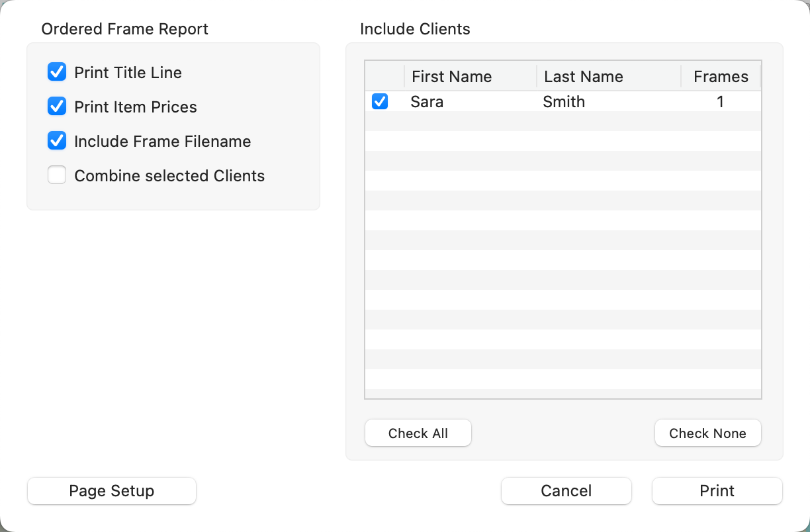Viewport: 810px width, 532px height.
Task: Click the blank checkbox column header
Action: (x=384, y=77)
